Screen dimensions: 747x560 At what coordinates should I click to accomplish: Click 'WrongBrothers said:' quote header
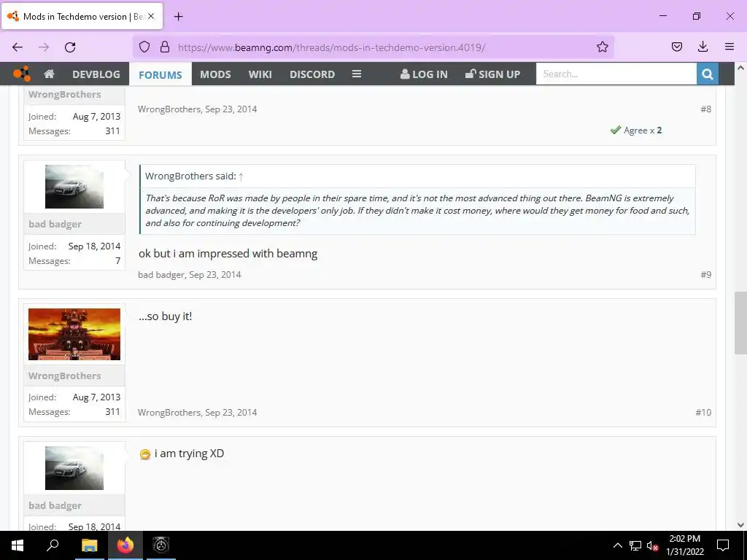click(x=190, y=176)
